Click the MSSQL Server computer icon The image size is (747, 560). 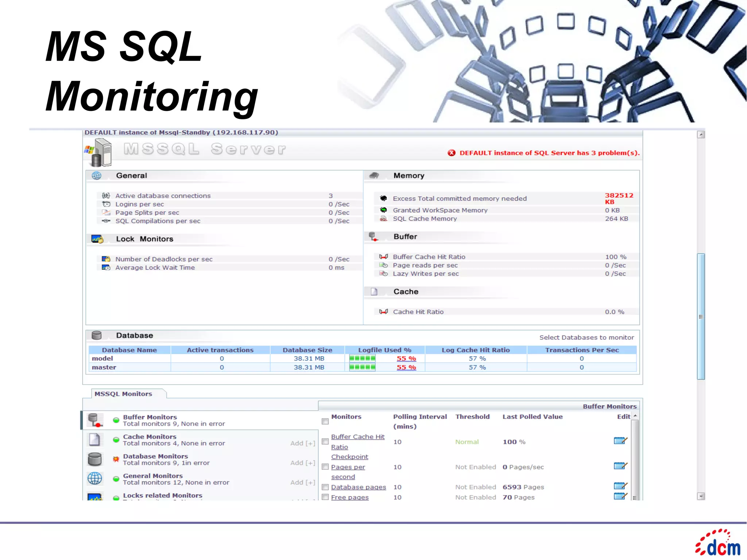(98, 153)
